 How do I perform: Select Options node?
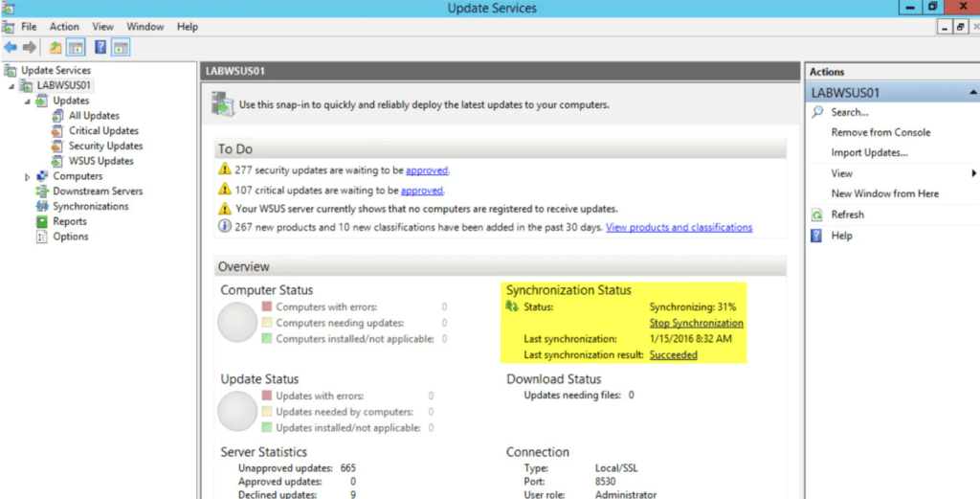(71, 237)
